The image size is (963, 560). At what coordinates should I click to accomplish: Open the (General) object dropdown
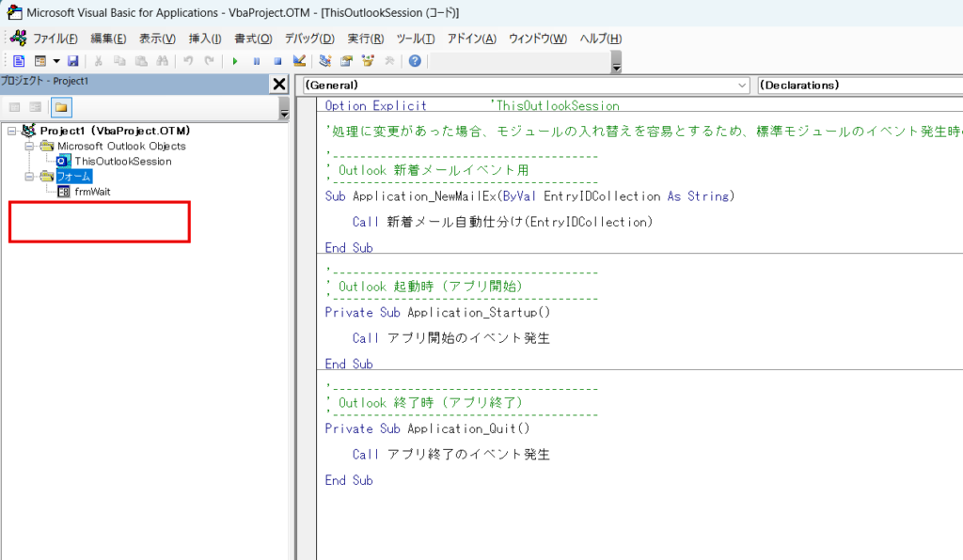click(743, 85)
